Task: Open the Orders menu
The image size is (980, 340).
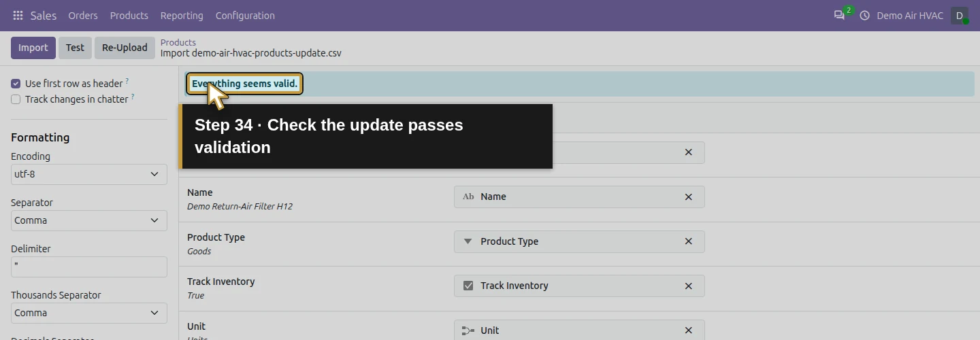Action: coord(83,15)
